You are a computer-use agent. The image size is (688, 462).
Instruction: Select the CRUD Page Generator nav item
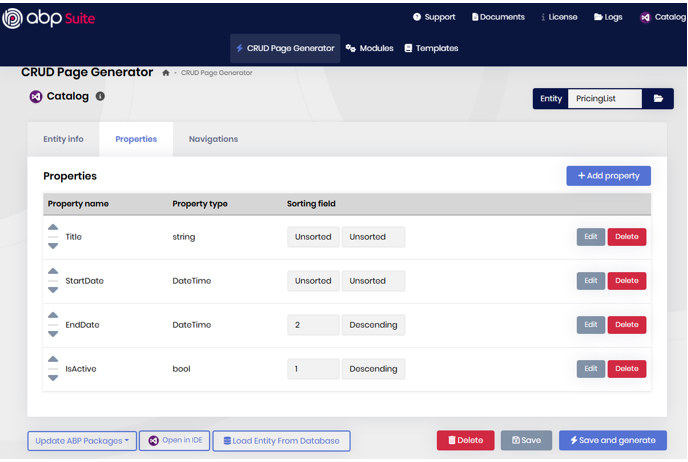(285, 48)
